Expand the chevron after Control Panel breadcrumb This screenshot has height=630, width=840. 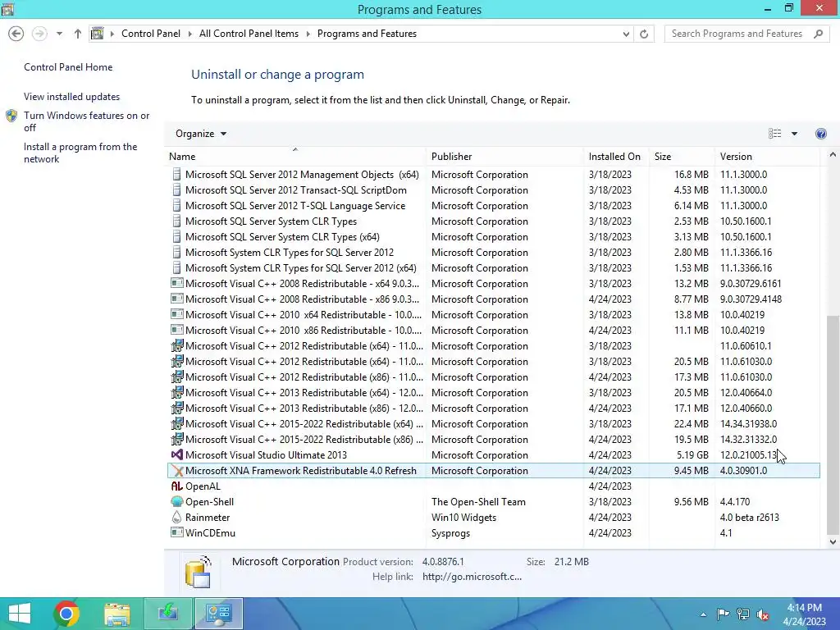click(x=189, y=34)
